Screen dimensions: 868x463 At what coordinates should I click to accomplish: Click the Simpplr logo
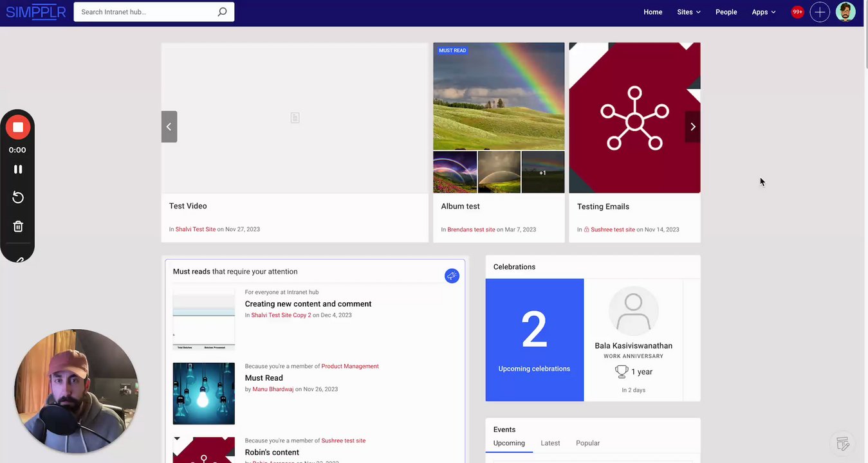[x=36, y=12]
